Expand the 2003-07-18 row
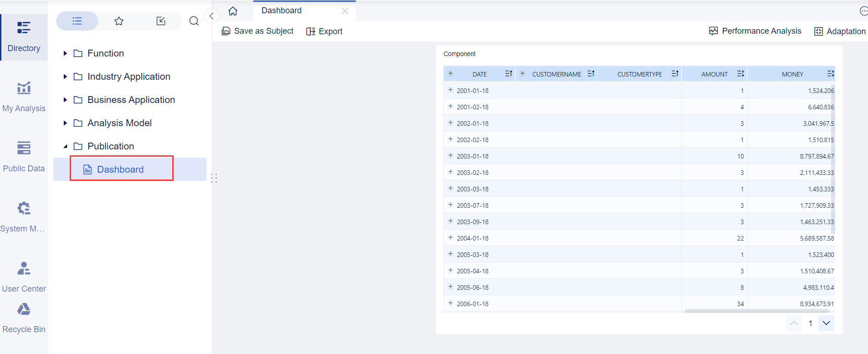Viewport: 868px width, 354px height. point(451,205)
